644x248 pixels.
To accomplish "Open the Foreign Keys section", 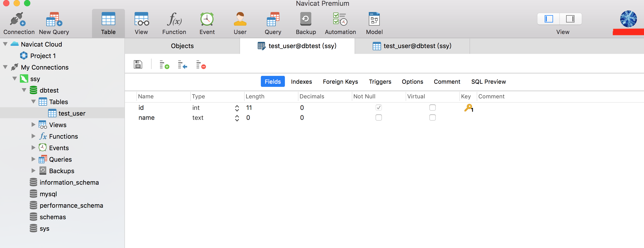I will coord(340,81).
